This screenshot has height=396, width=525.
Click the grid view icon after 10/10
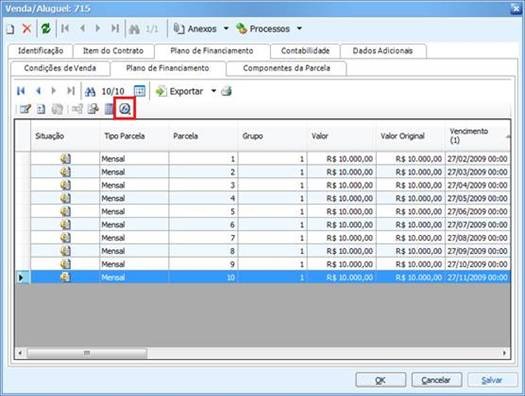click(x=140, y=91)
